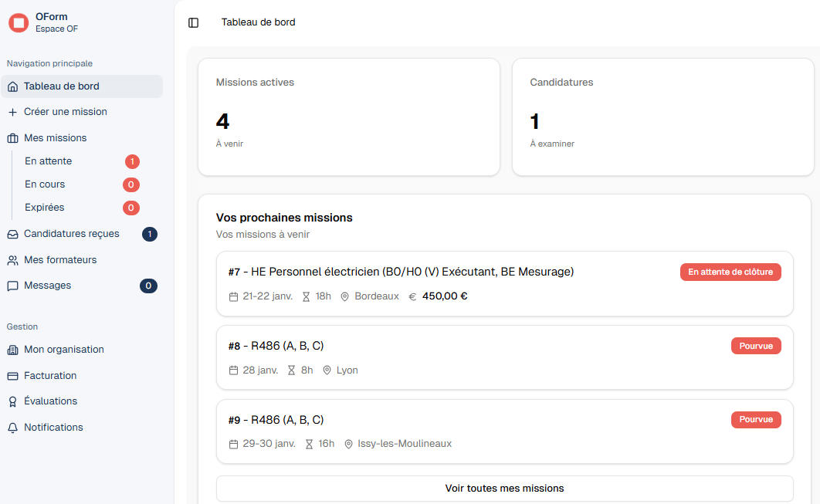Open the Candidatures summary card
This screenshot has height=504, width=820.
click(662, 117)
